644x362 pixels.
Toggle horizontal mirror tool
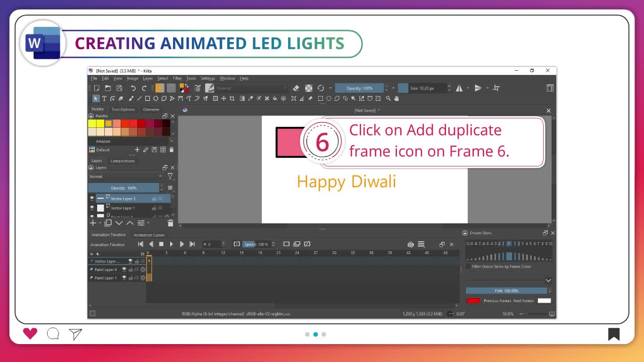[459, 88]
